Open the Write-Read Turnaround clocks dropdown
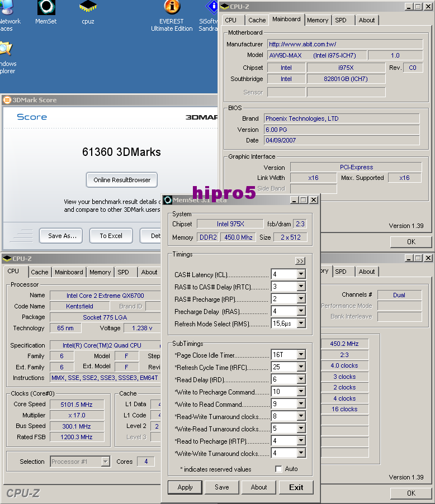 point(301,429)
